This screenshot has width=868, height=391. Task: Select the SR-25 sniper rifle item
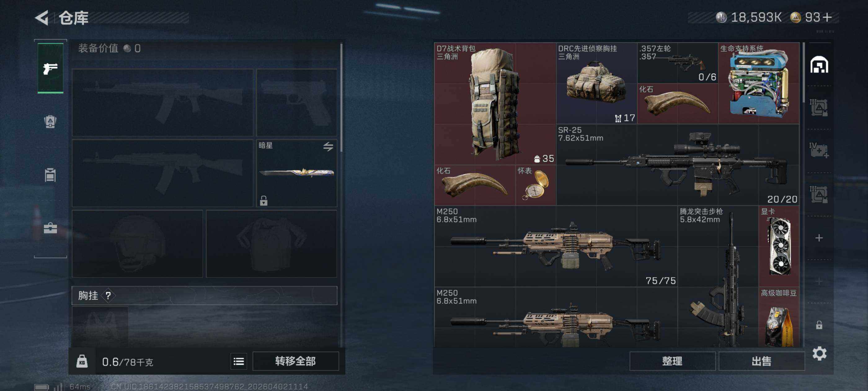coord(678,165)
